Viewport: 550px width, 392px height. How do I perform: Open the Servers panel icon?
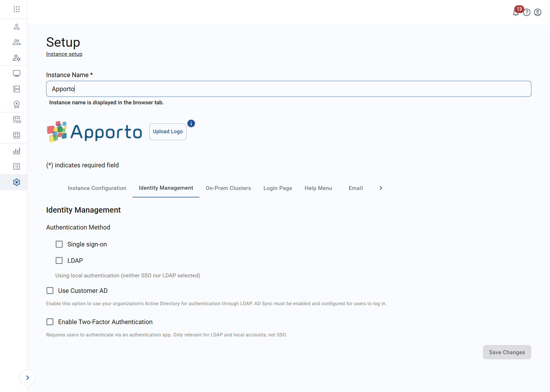[x=16, y=89]
